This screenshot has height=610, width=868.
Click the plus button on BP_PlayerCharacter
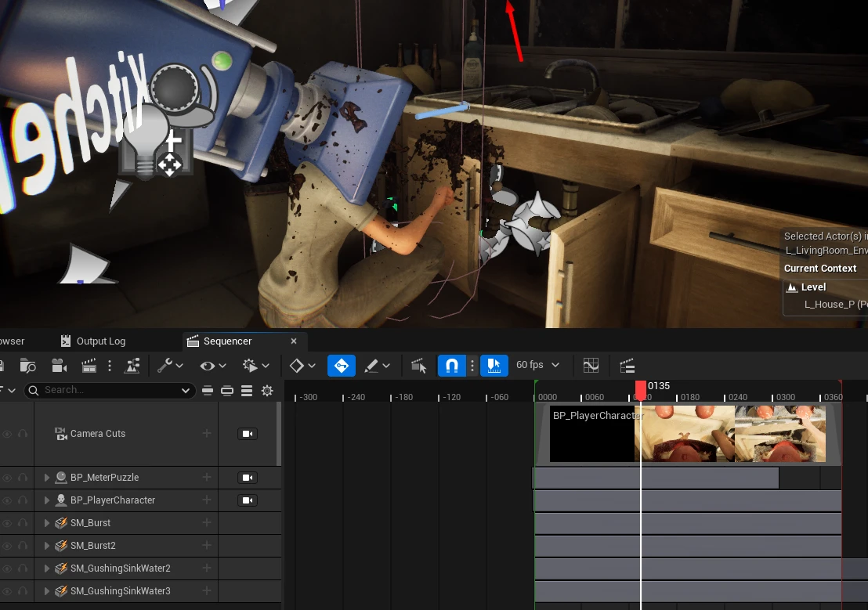(x=207, y=500)
